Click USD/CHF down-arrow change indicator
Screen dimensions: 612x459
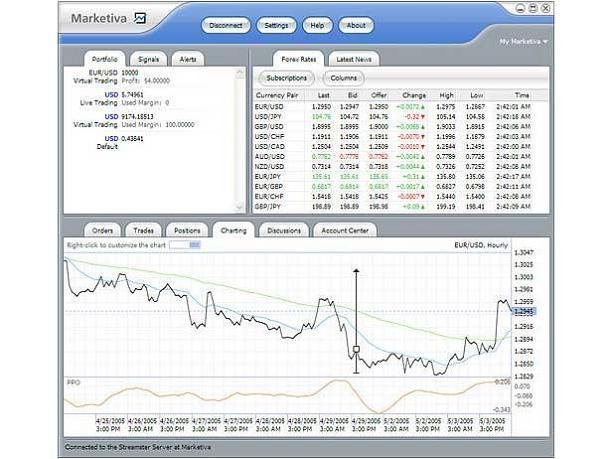point(423,137)
